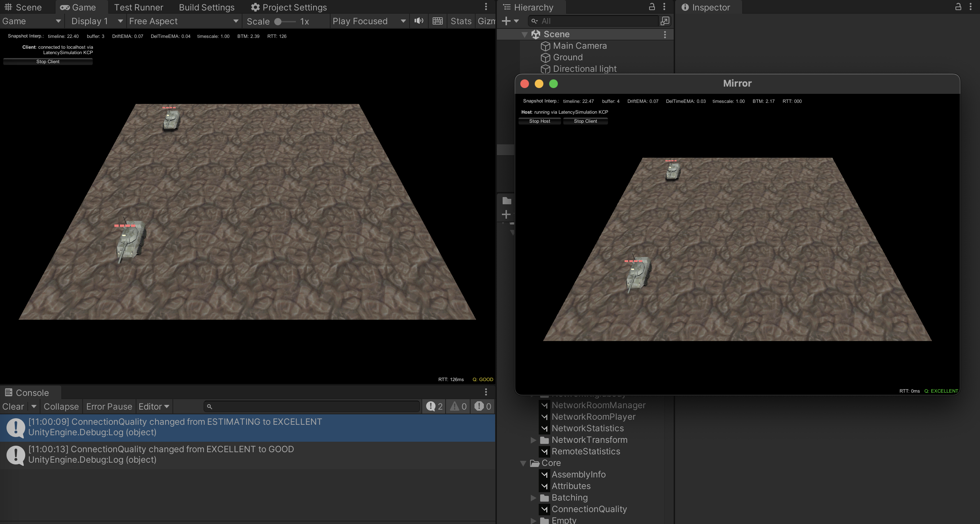Viewport: 980px width, 524px height.
Task: Click the keyboard shortcuts icon in Game toolbar
Action: pyautogui.click(x=437, y=21)
